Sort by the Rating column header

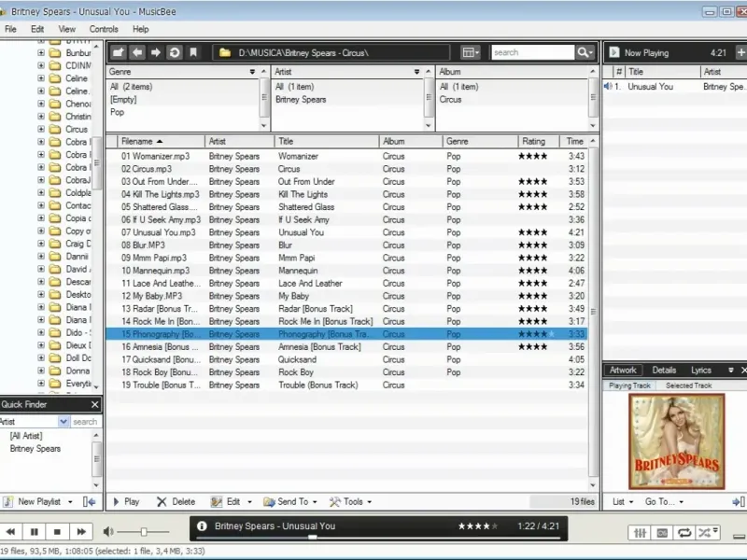(539, 142)
